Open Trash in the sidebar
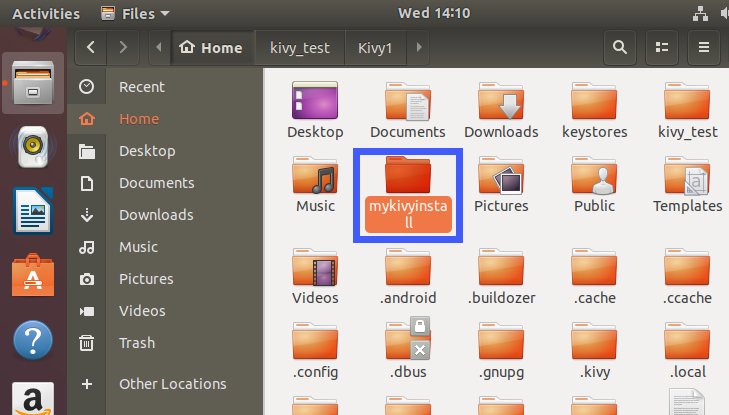The image size is (729, 415). [166, 343]
